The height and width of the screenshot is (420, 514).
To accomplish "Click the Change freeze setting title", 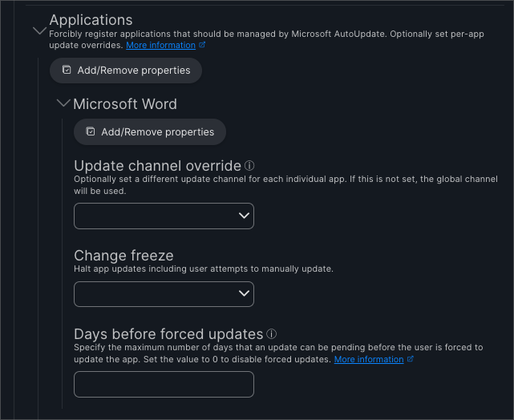I will 123,256.
